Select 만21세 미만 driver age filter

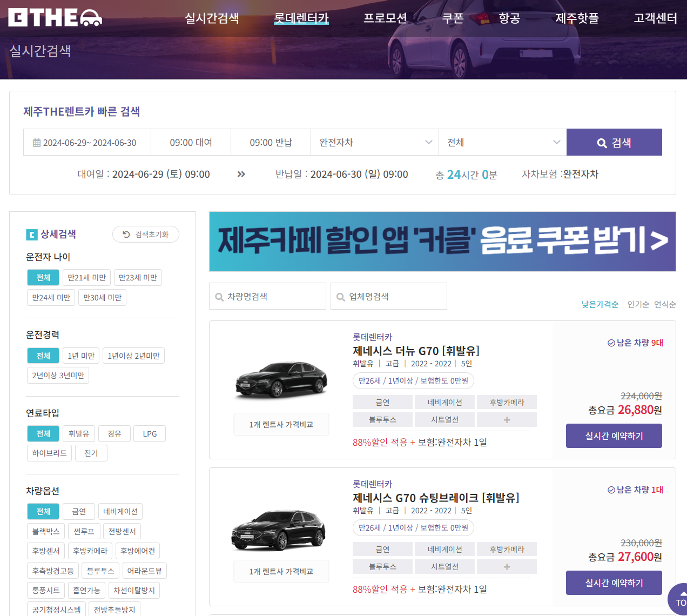pos(86,278)
